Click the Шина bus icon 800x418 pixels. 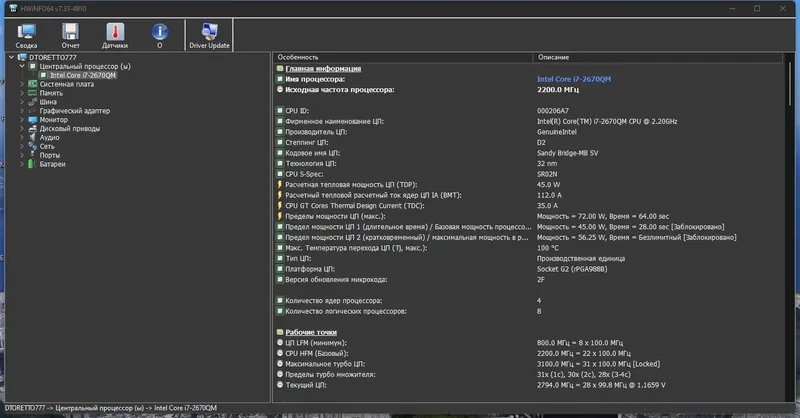33,102
